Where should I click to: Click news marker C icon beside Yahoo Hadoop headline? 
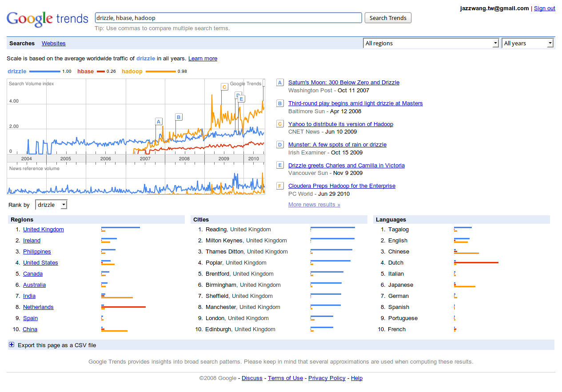[x=280, y=124]
